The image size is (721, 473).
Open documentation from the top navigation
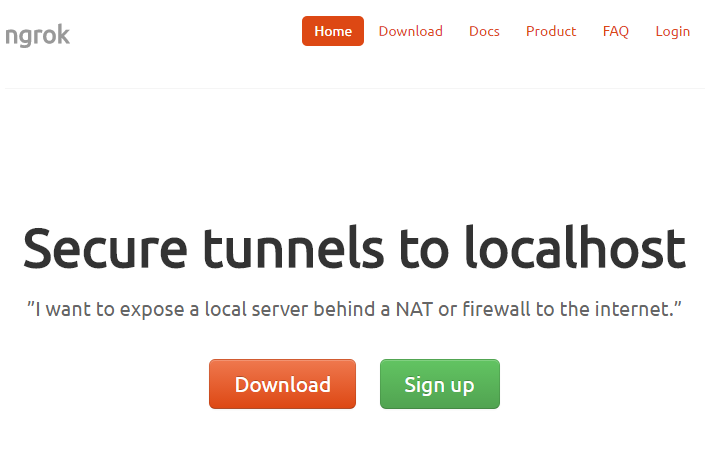[x=484, y=31]
